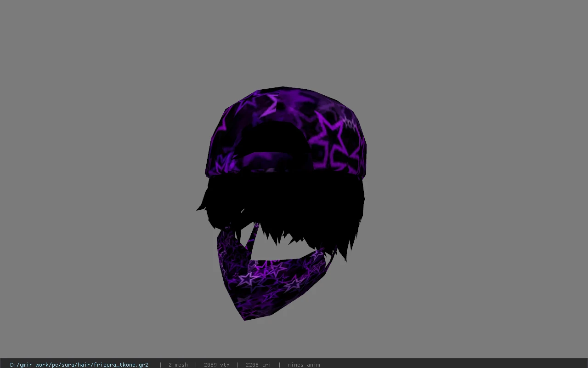The height and width of the screenshot is (368, 588).
Task: Click the '2089 vtx' vertex count
Action: 217,365
